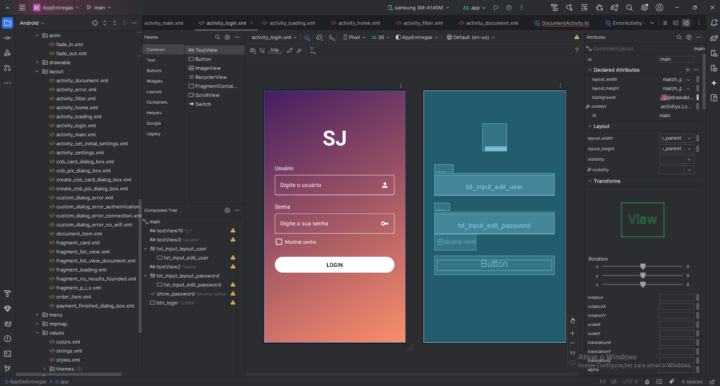Open the Terminal tool window icon
The image size is (720, 386).
7,354
